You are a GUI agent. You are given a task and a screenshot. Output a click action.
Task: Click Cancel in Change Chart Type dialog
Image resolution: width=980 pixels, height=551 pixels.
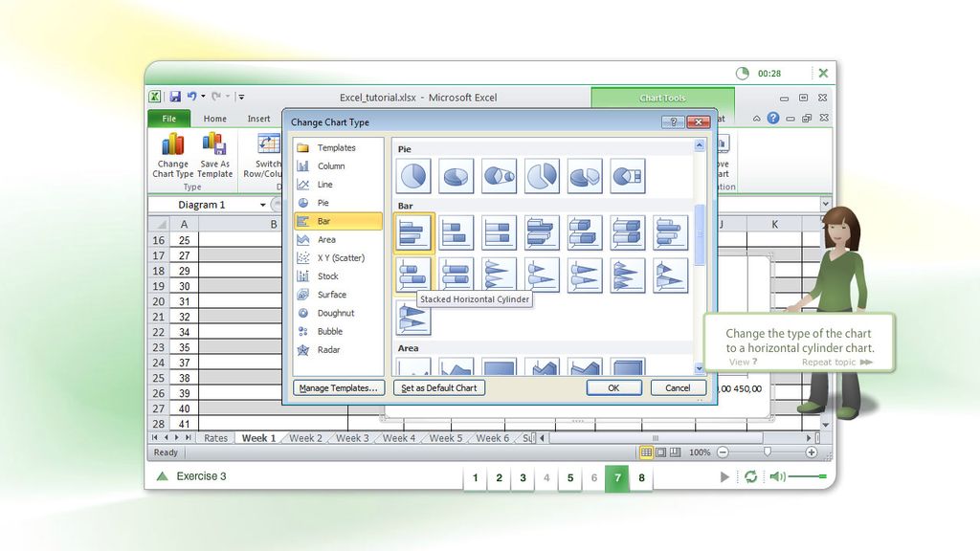click(679, 388)
